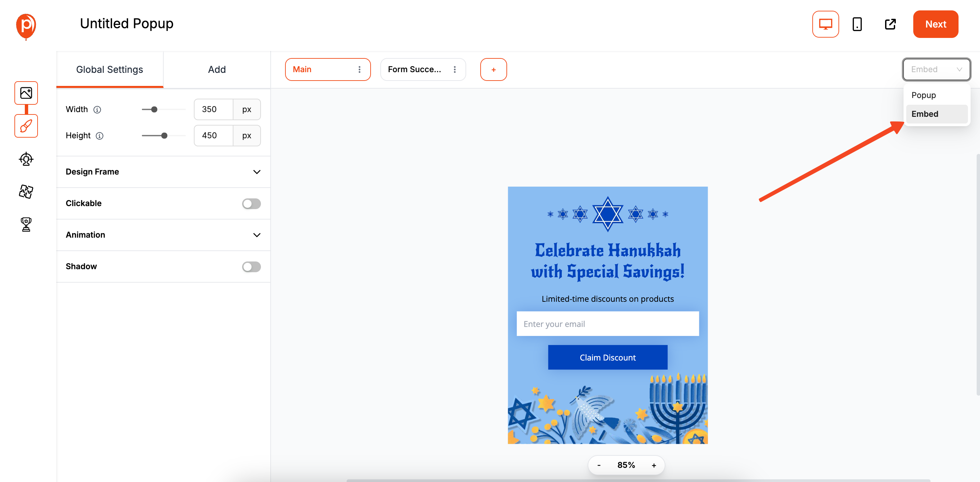Click the Width value field 350
The width and height of the screenshot is (980, 482).
pos(213,109)
